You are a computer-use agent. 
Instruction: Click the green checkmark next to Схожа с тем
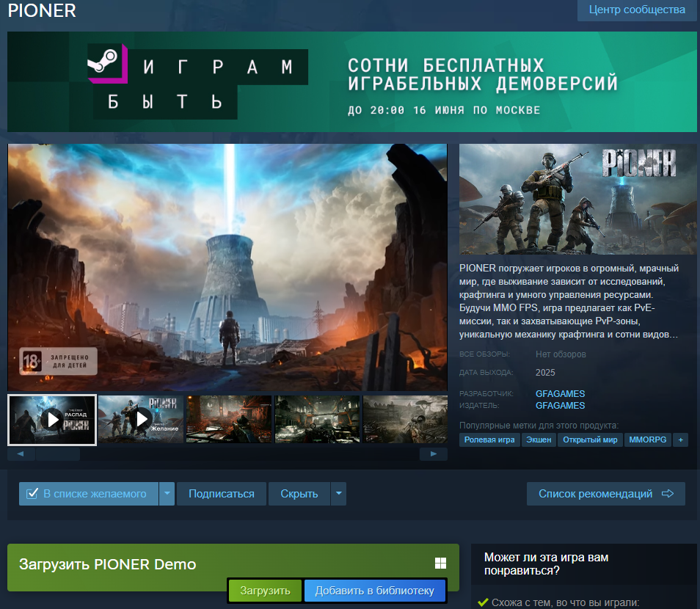coord(483,602)
